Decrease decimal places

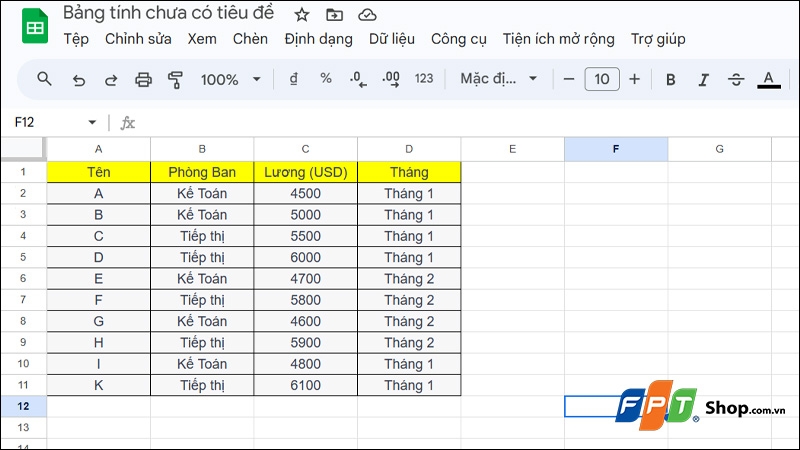[358, 79]
